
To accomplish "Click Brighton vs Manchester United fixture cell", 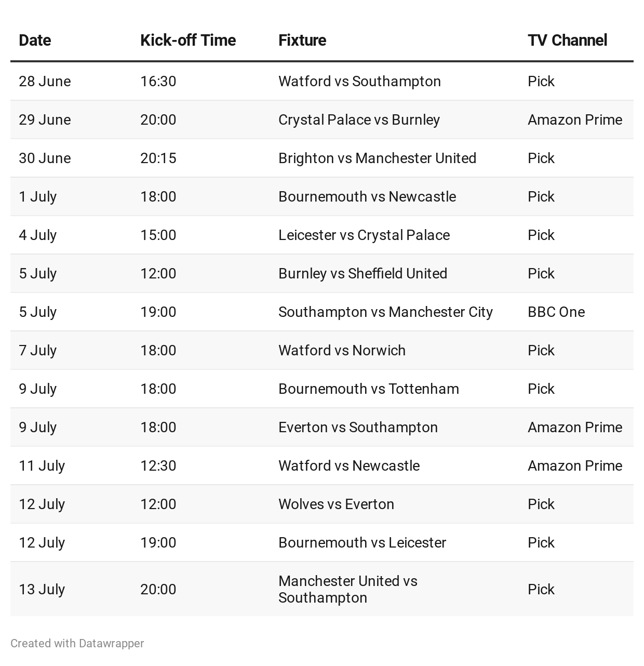I will point(377,158).
